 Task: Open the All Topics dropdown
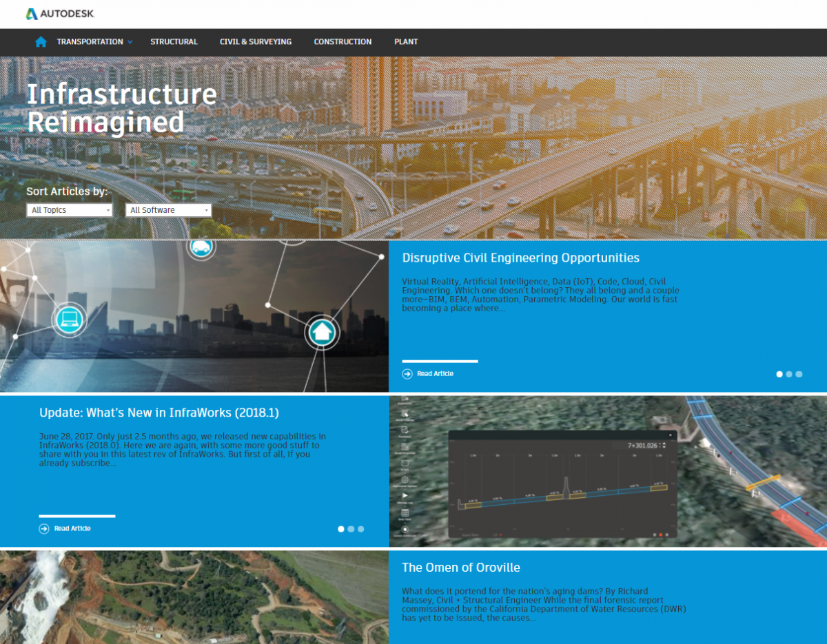click(70, 210)
